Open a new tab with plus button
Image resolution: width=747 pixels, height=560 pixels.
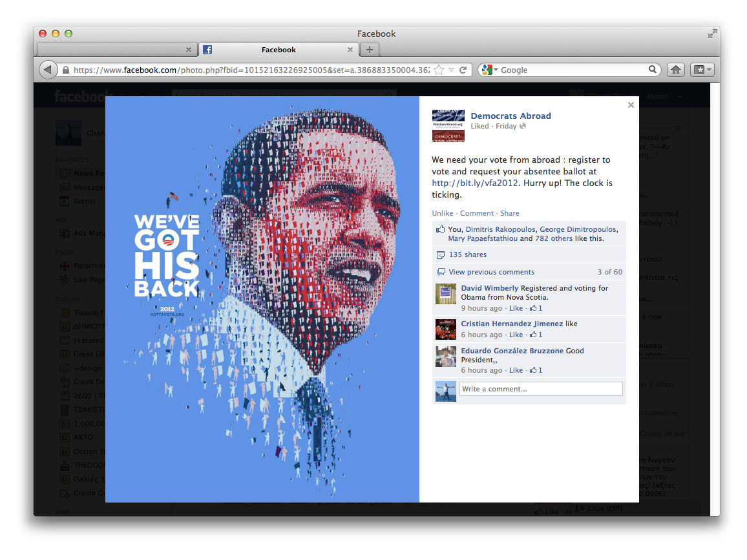click(369, 50)
